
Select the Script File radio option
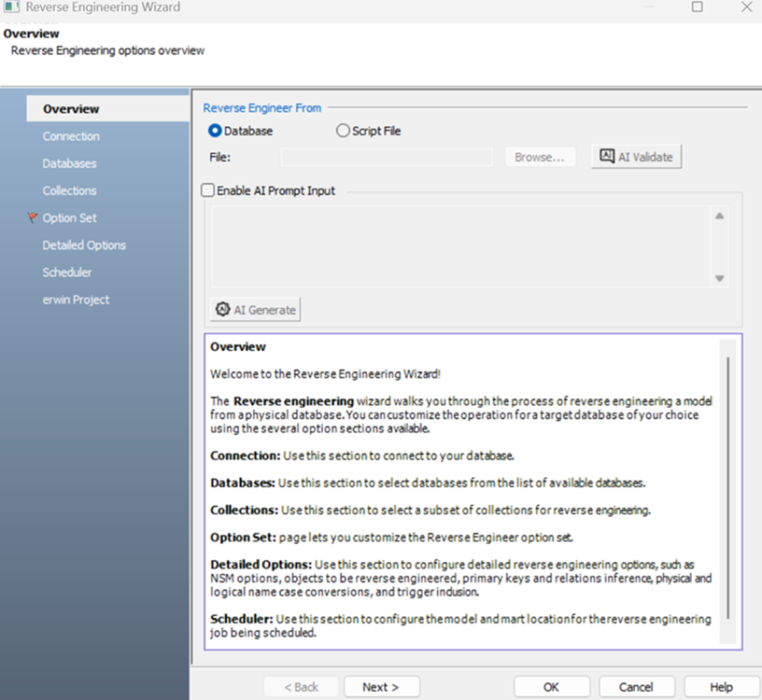[x=343, y=132]
